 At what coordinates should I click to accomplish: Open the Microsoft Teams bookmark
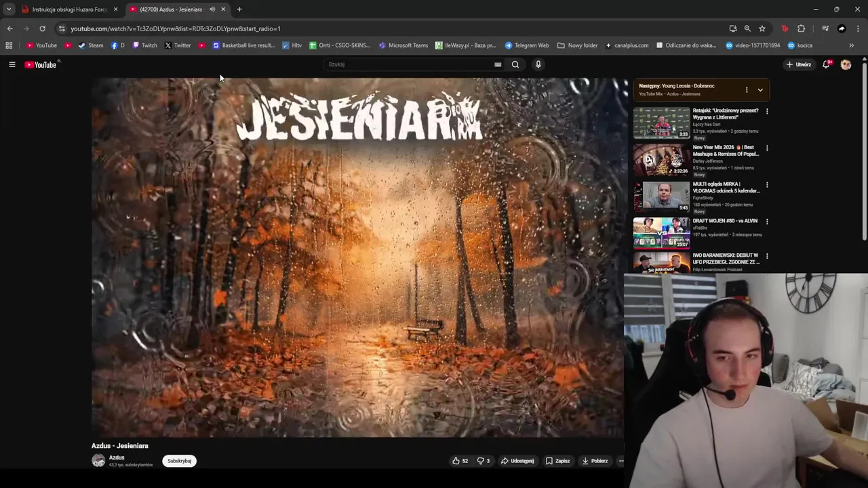click(403, 45)
